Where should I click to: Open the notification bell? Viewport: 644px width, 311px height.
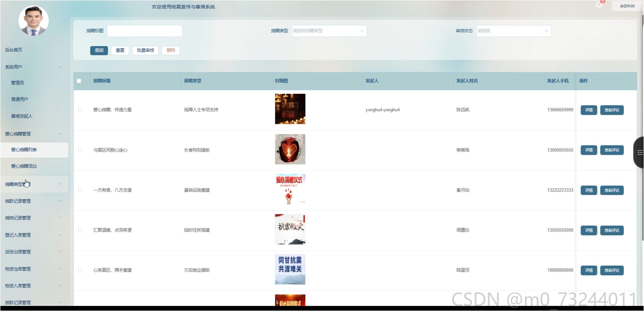[x=599, y=5]
